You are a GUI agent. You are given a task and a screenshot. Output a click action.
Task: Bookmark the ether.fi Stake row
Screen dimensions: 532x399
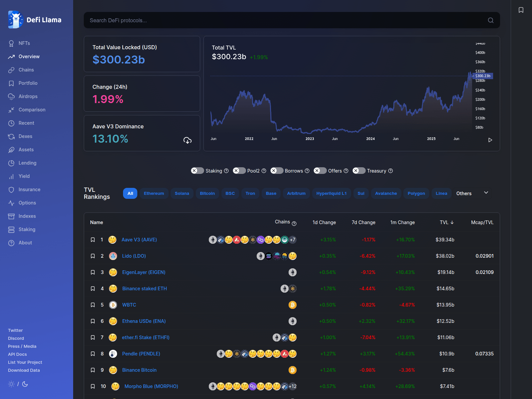click(x=93, y=337)
